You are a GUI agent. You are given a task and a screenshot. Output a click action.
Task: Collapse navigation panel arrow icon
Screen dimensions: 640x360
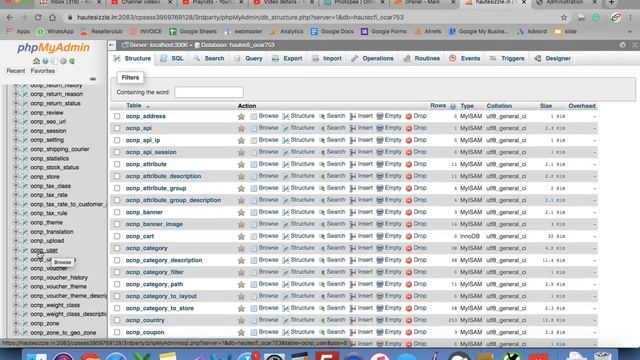pyautogui.click(x=112, y=45)
